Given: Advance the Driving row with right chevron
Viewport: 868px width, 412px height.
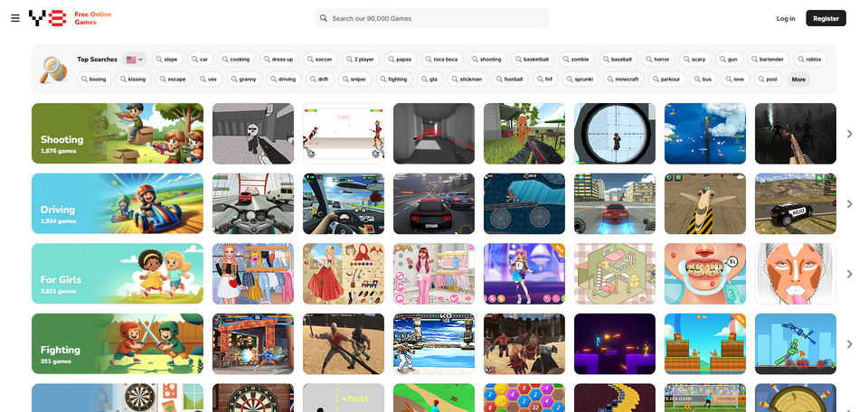Looking at the screenshot, I should click(x=850, y=203).
